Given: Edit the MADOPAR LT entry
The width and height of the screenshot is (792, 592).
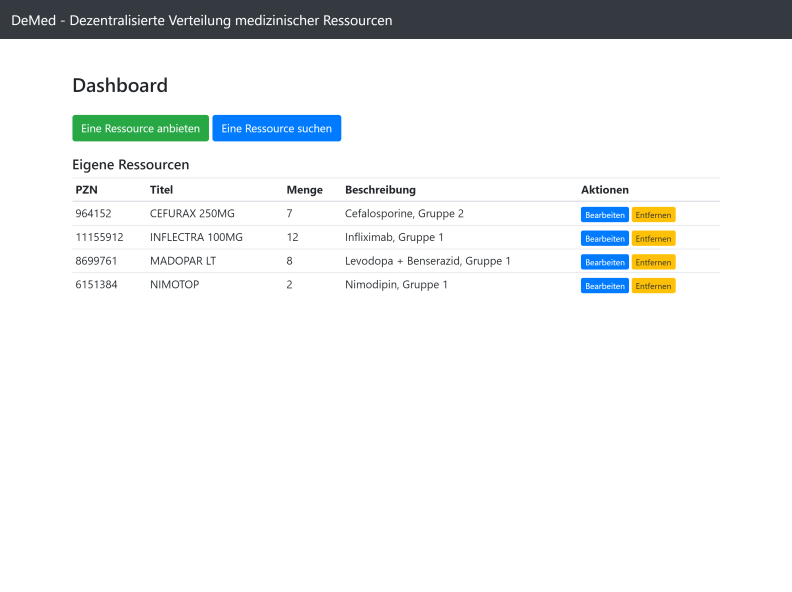Looking at the screenshot, I should pos(605,262).
